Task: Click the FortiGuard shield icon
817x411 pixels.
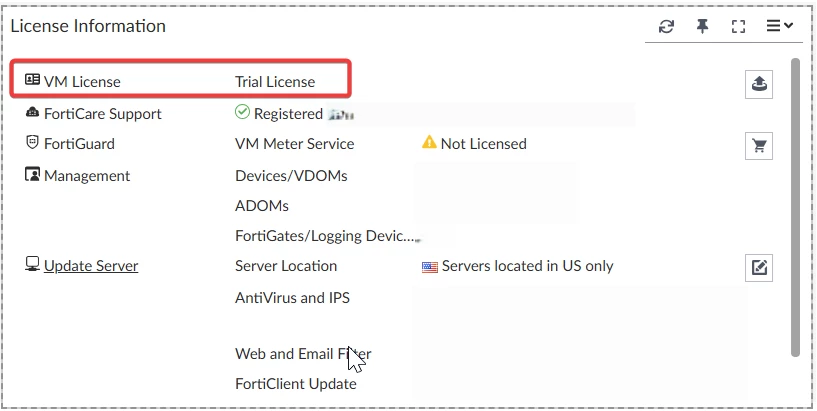Action: [32, 142]
